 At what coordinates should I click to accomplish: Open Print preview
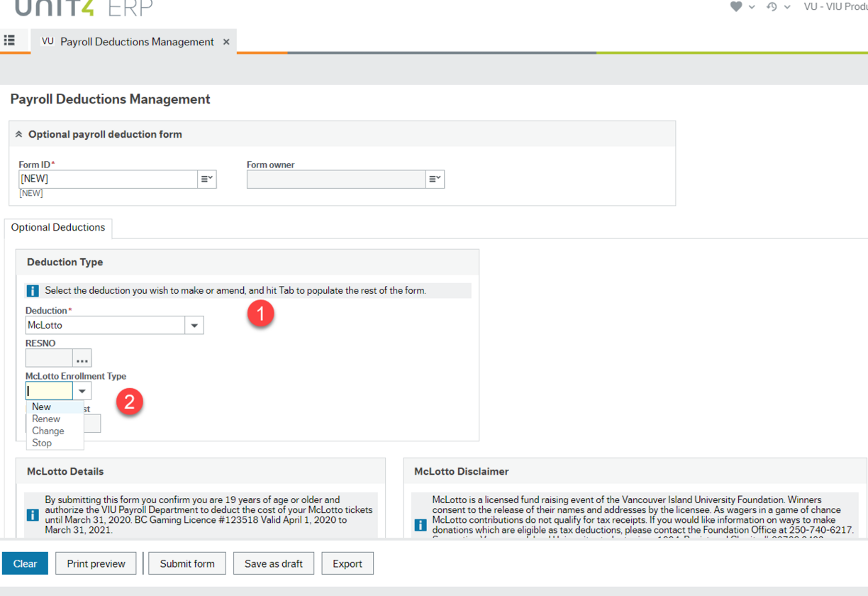[x=95, y=563]
